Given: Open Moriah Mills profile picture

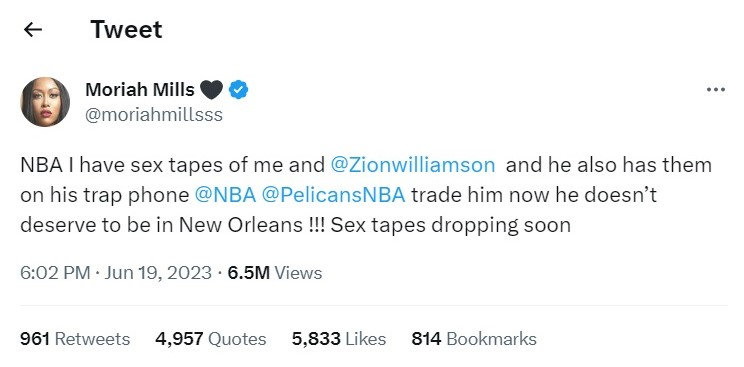Looking at the screenshot, I should [x=45, y=102].
